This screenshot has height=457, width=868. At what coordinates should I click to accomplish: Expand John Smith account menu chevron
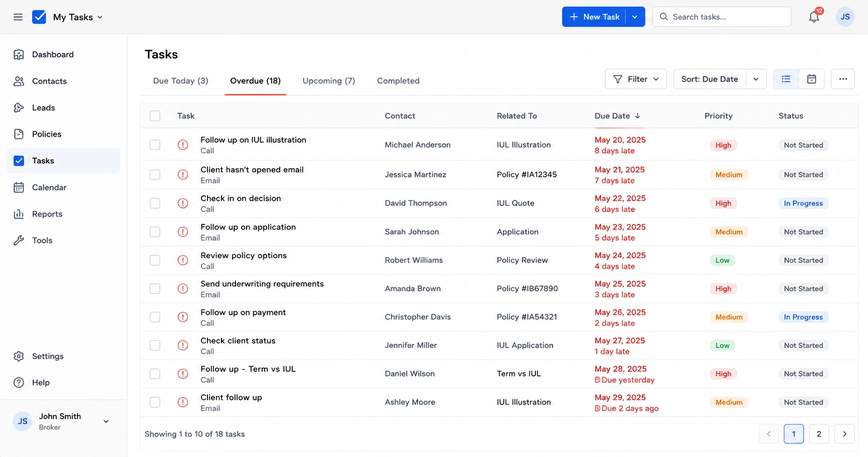coord(106,421)
